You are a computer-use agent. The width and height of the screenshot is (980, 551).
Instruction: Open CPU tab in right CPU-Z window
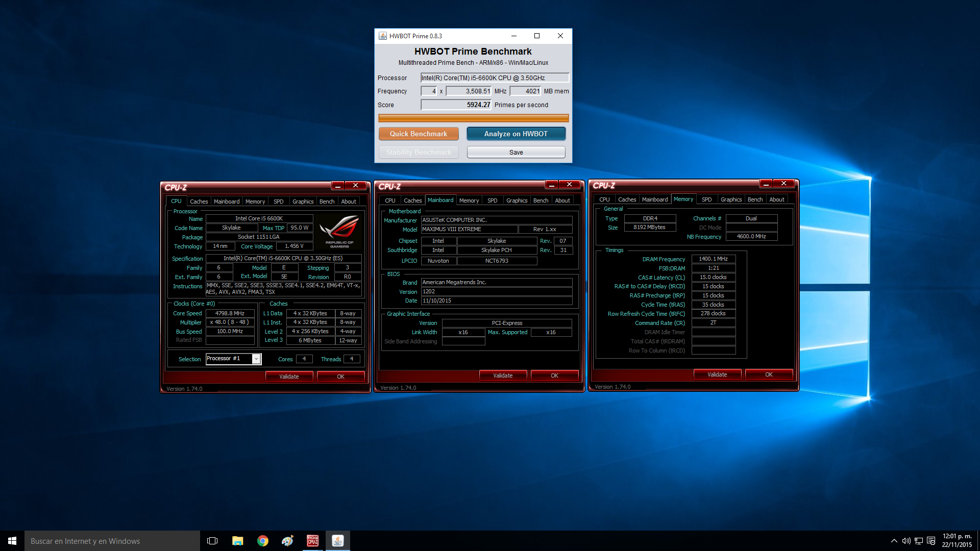pyautogui.click(x=605, y=199)
